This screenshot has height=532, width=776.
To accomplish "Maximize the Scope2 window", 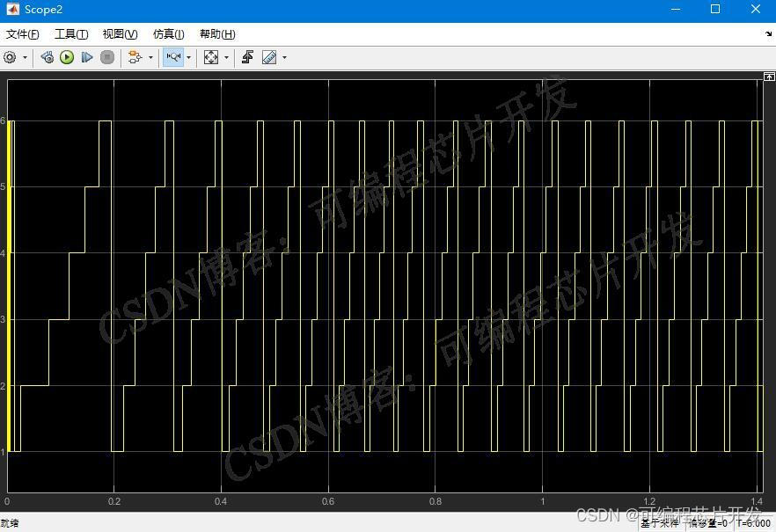I will click(x=715, y=10).
